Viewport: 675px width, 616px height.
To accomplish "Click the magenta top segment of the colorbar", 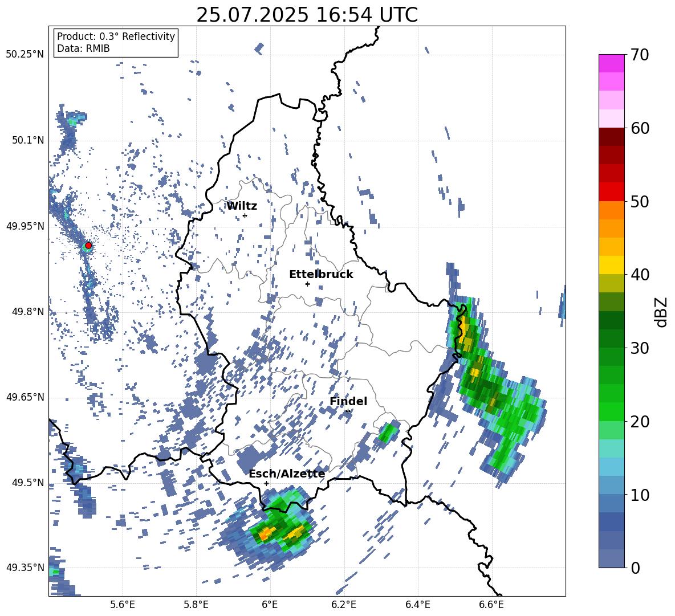I will (x=611, y=63).
